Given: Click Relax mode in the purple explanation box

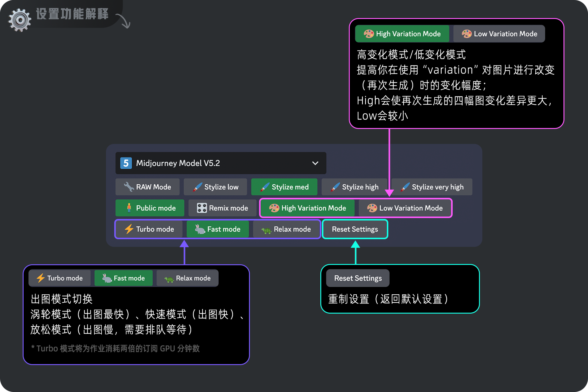Looking at the screenshot, I should pyautogui.click(x=187, y=278).
